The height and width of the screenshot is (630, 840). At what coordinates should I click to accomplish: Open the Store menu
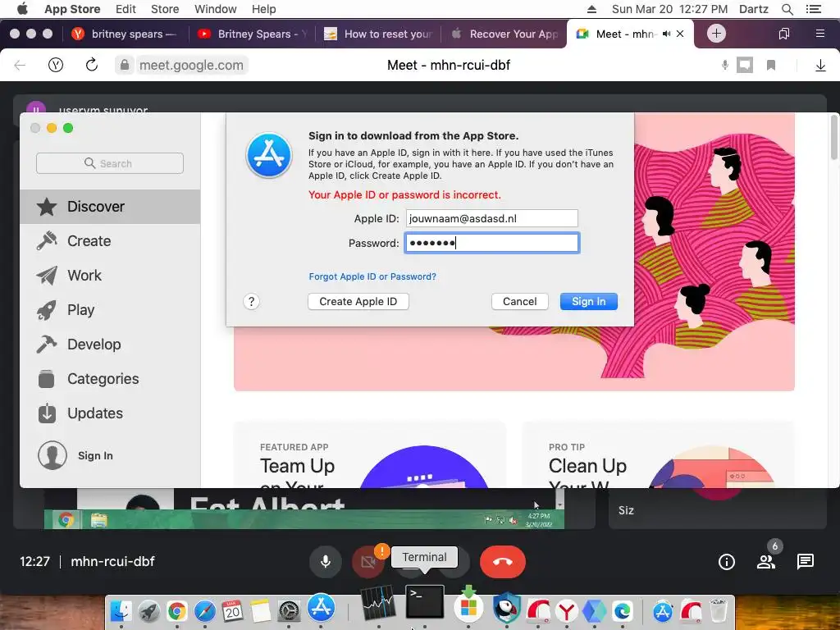(165, 9)
